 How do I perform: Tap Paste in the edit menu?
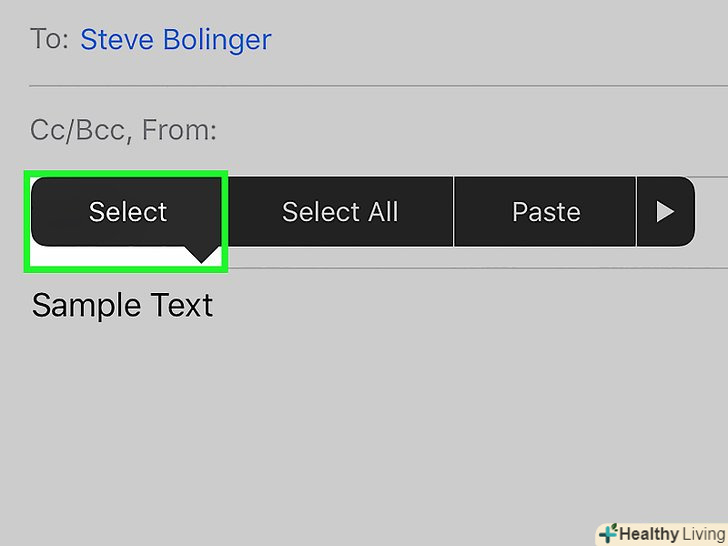(546, 212)
